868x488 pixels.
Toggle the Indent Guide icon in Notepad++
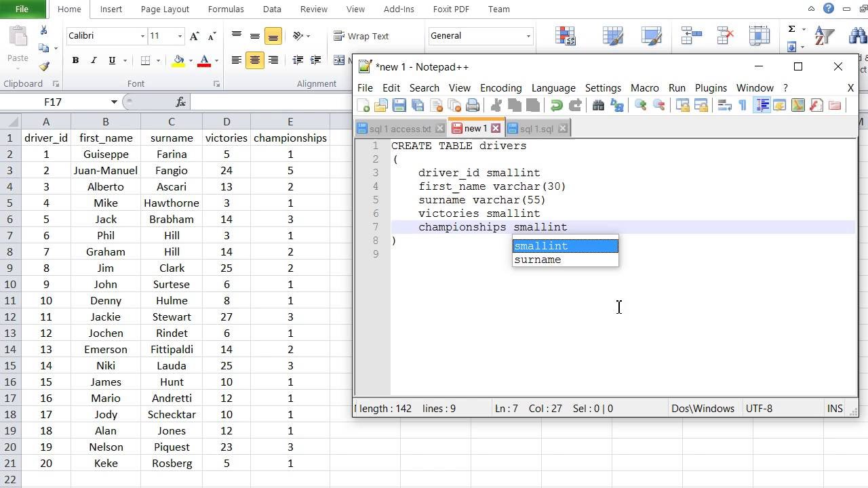(762, 106)
